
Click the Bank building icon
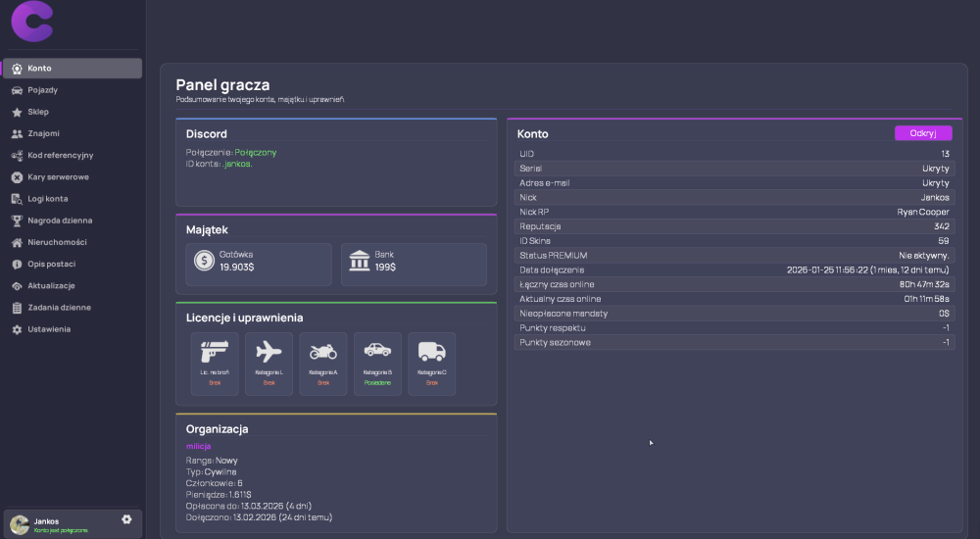(x=360, y=260)
